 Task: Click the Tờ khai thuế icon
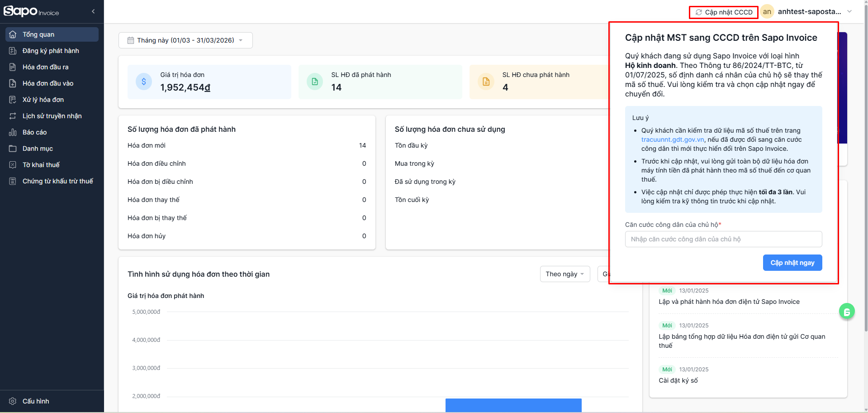(x=13, y=165)
